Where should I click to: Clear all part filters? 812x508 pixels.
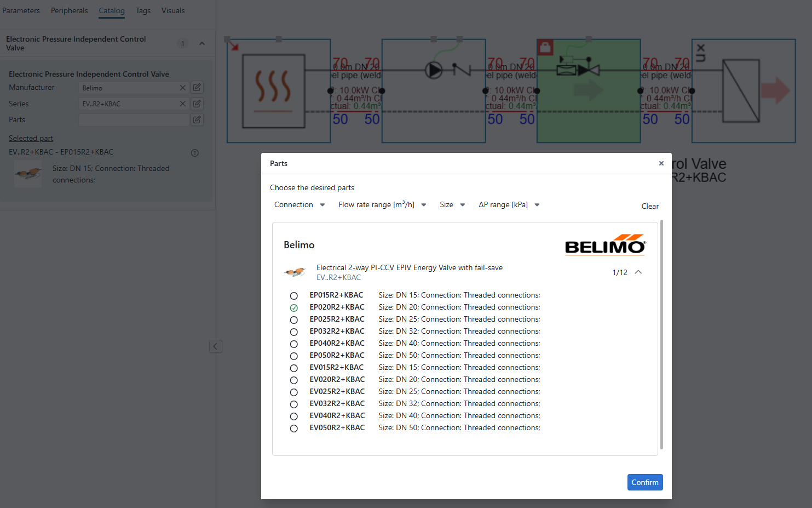tap(650, 206)
